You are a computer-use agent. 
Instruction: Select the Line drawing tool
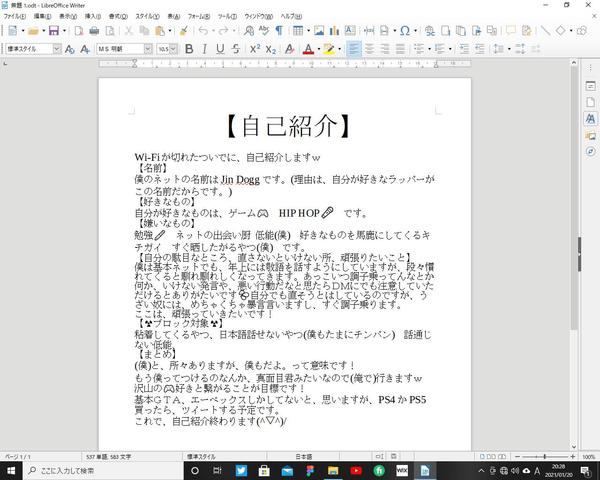click(545, 31)
